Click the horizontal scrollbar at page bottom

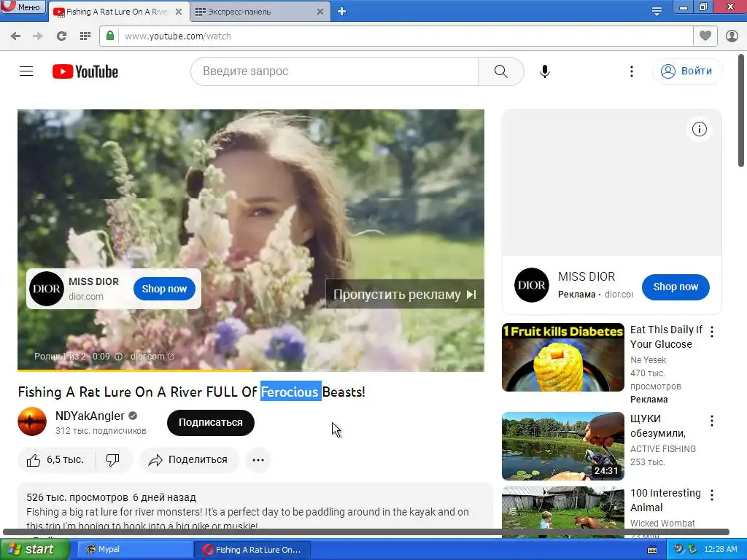[x=366, y=532]
